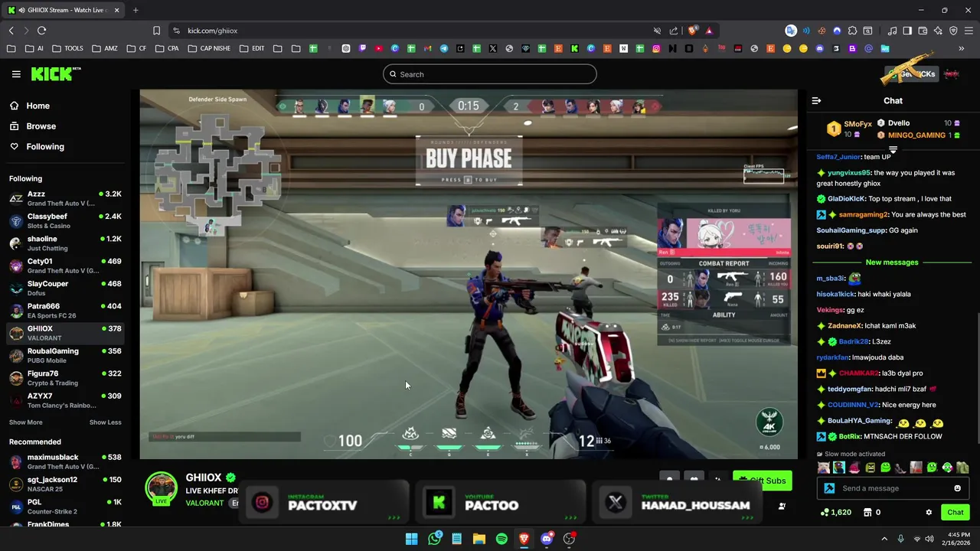Click the Brave Rewards triangle icon
The height and width of the screenshot is (551, 980).
click(709, 31)
